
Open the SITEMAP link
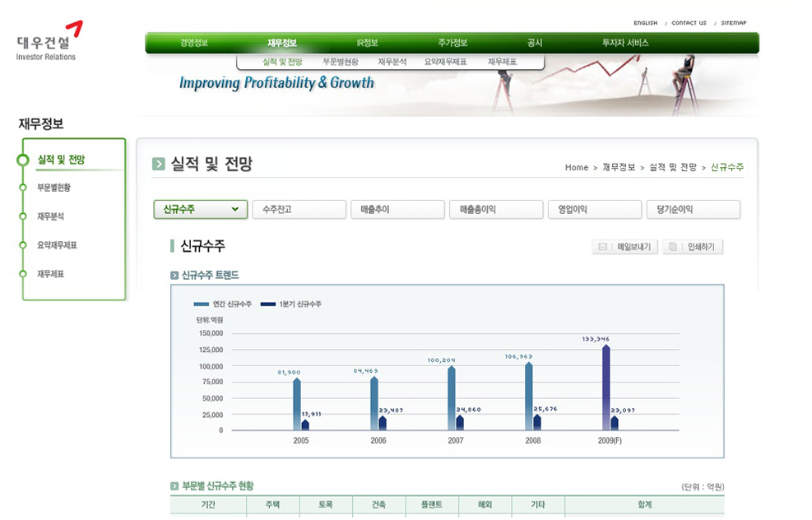tap(733, 23)
